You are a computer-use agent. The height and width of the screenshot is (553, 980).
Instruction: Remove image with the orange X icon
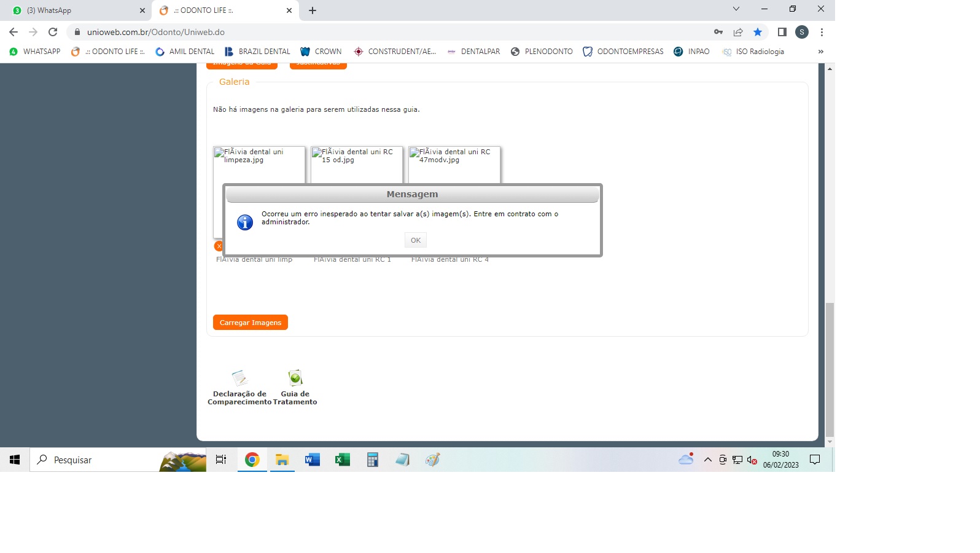click(x=218, y=246)
